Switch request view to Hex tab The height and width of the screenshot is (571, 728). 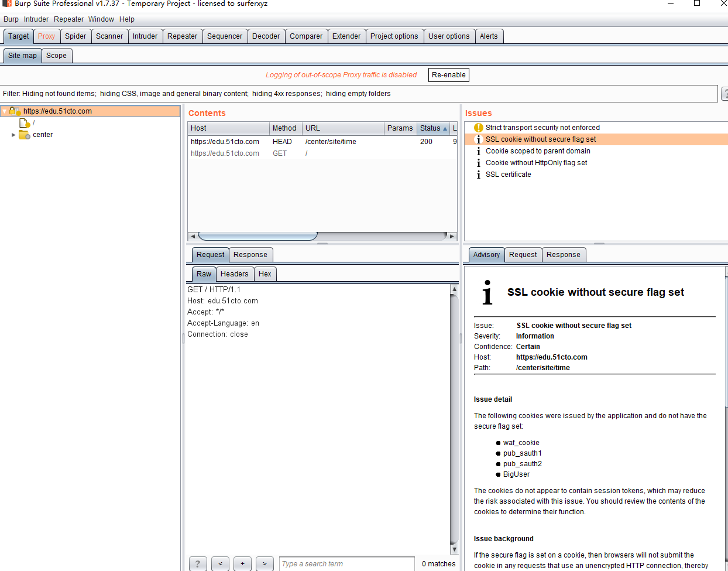pyautogui.click(x=265, y=274)
